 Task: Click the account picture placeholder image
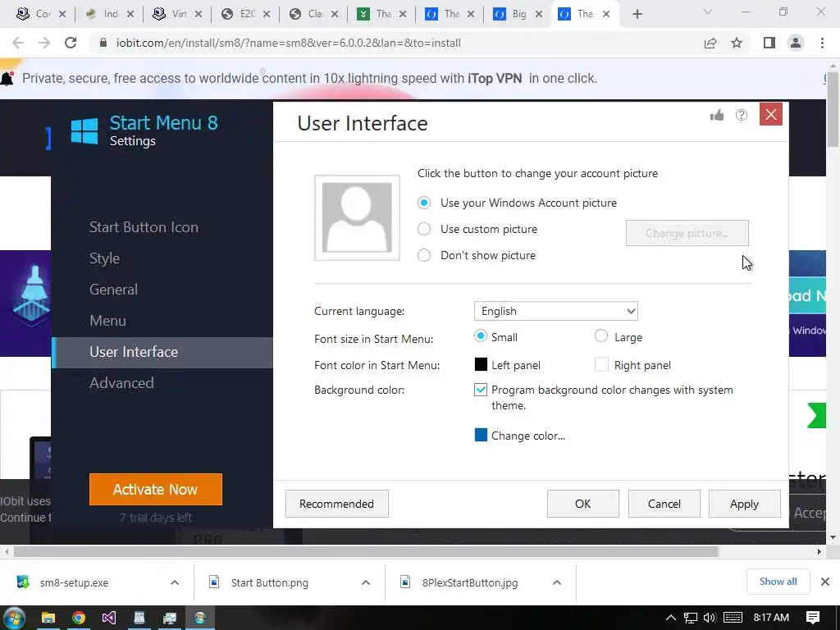[x=357, y=217]
